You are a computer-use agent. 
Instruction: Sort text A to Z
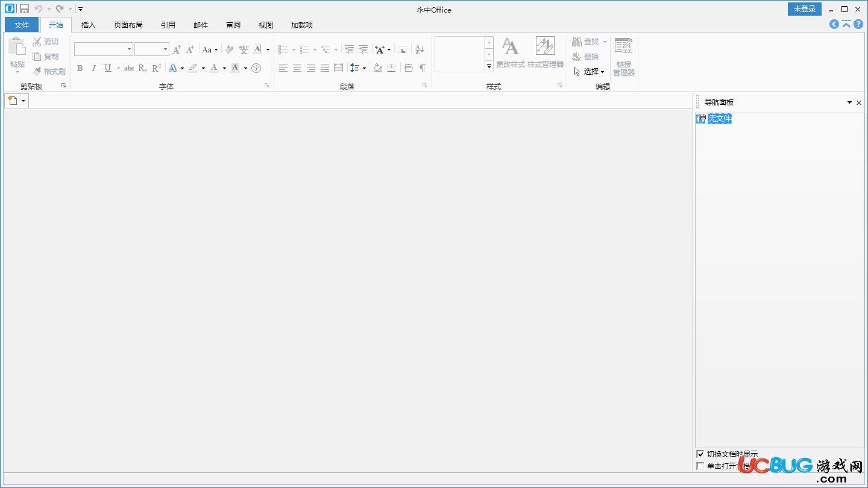[420, 49]
